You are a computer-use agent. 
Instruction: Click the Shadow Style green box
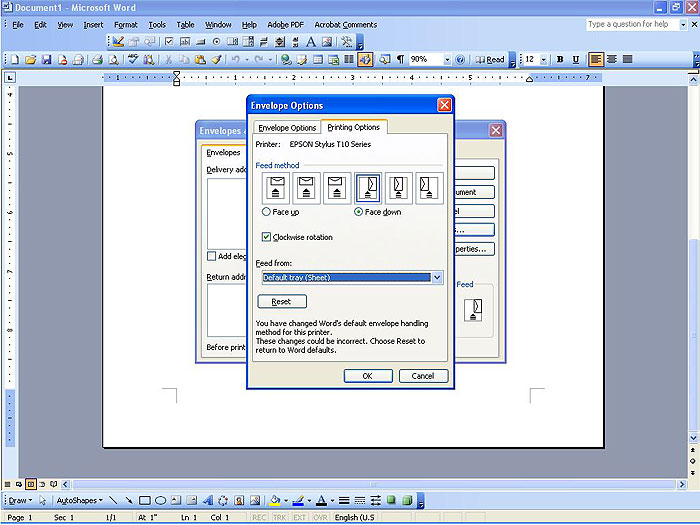tap(392, 500)
